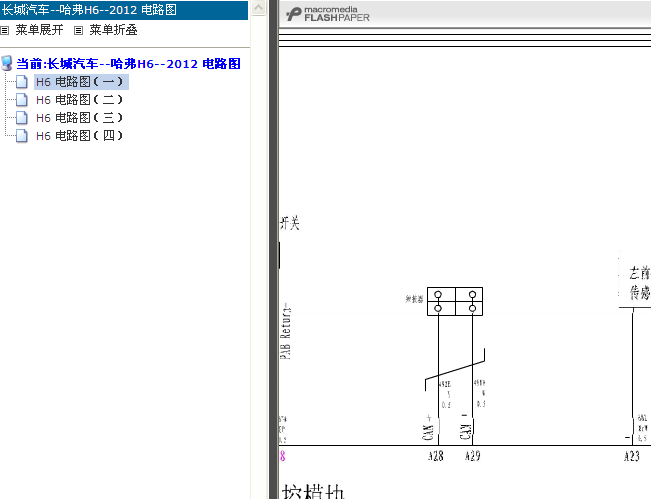Click 菜单折叠 to collapse the menu
The width and height of the screenshot is (651, 499).
pos(113,30)
